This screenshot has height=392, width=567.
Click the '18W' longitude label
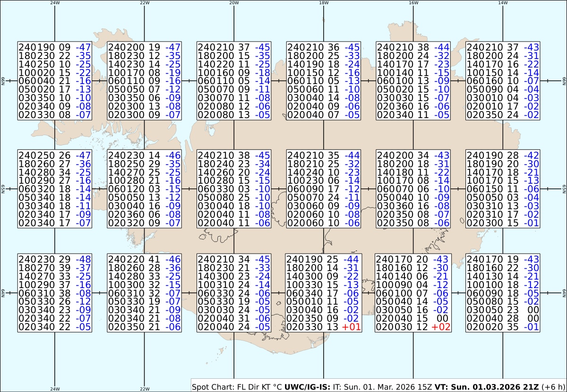(323, 3)
